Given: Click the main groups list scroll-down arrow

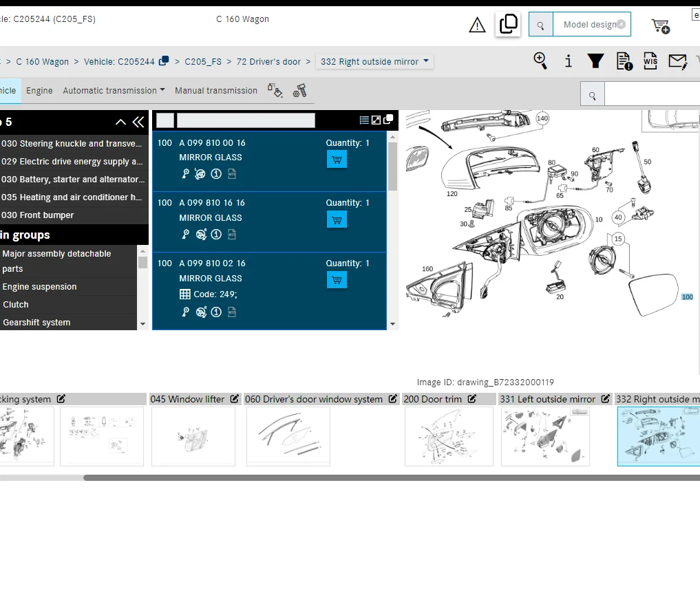Looking at the screenshot, I should [x=143, y=324].
